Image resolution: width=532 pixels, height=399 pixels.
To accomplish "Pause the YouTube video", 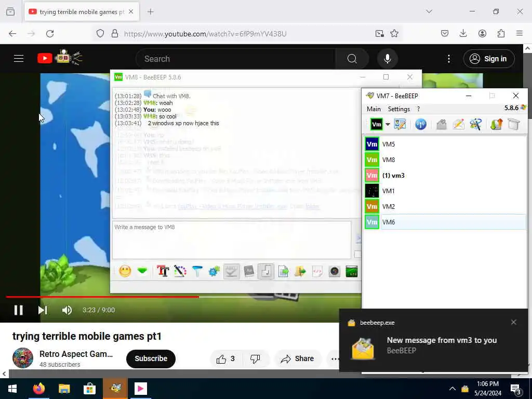I will [x=19, y=310].
